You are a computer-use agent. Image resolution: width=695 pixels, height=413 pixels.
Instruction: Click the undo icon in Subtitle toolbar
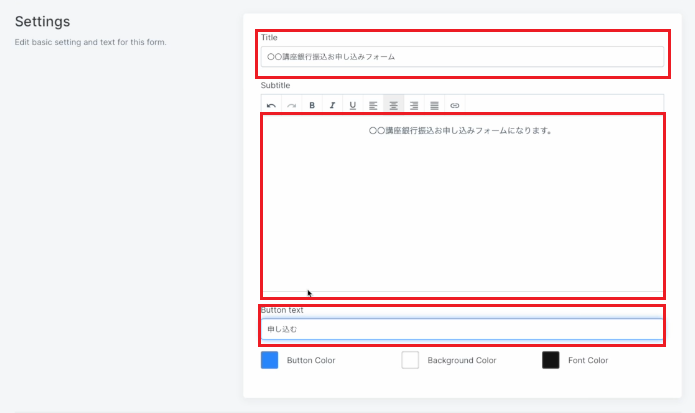click(x=271, y=105)
